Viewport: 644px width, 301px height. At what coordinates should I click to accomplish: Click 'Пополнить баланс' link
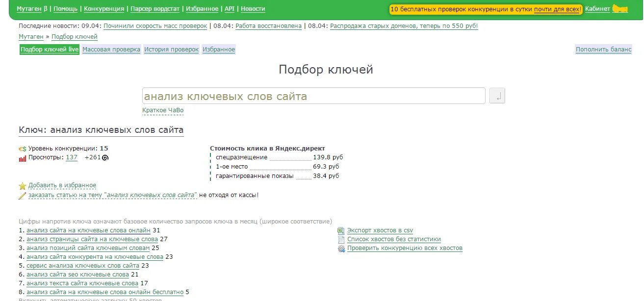(603, 49)
